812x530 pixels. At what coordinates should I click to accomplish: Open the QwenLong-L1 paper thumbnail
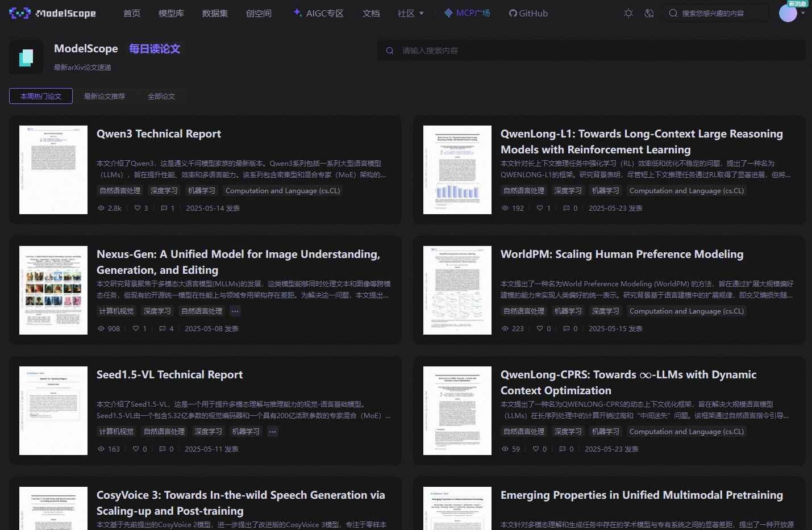(457, 170)
